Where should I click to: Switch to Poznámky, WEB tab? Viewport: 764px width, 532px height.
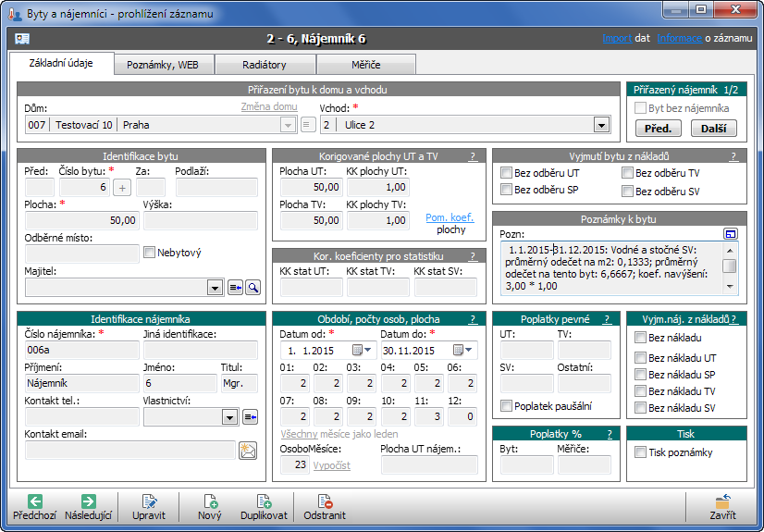(163, 65)
